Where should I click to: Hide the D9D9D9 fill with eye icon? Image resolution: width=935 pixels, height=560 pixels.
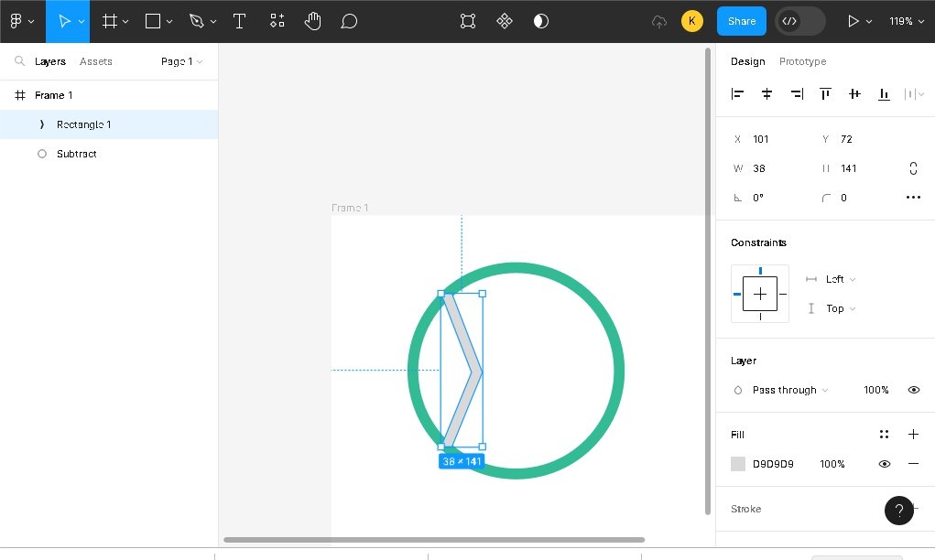pos(884,464)
